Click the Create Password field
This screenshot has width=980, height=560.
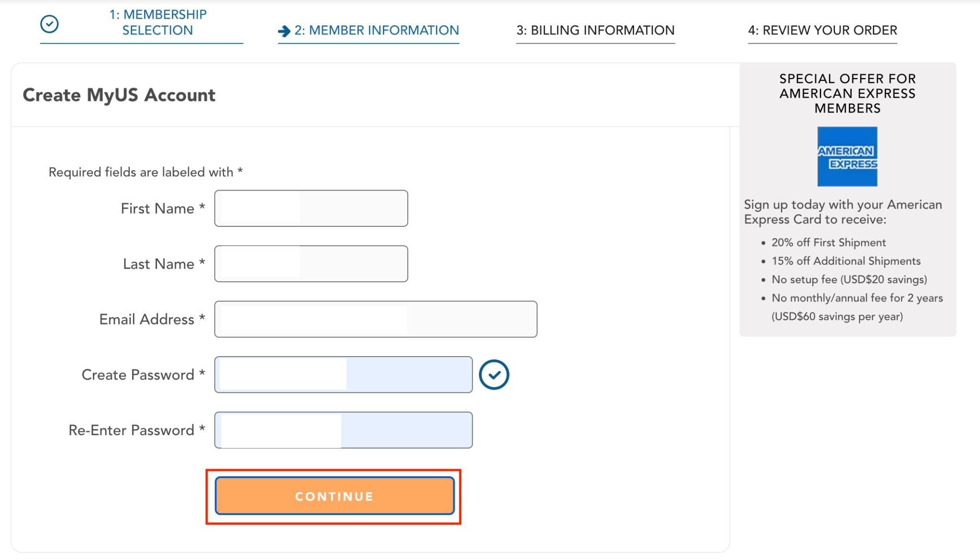pyautogui.click(x=343, y=375)
